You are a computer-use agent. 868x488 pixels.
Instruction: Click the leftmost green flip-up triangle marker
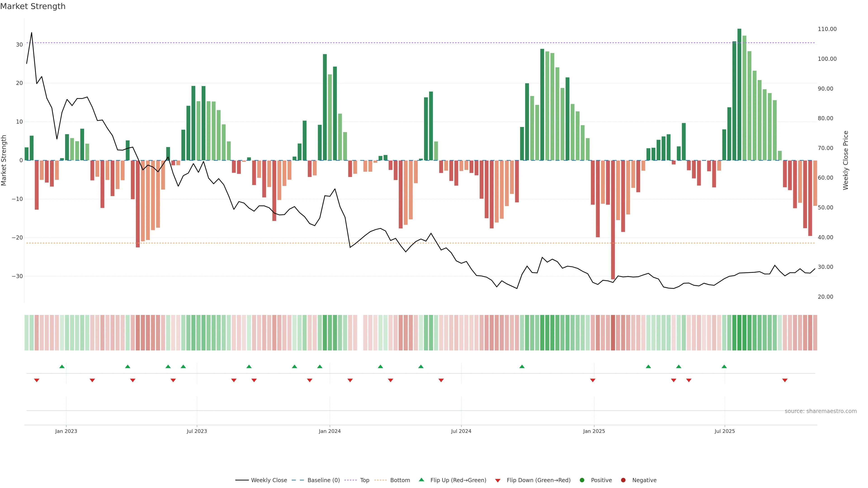tap(62, 366)
